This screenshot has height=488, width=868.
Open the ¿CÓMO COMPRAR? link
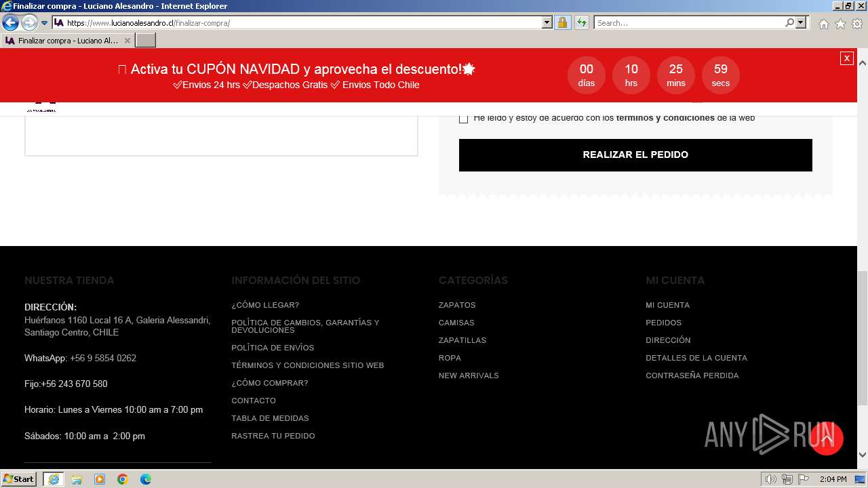(270, 383)
